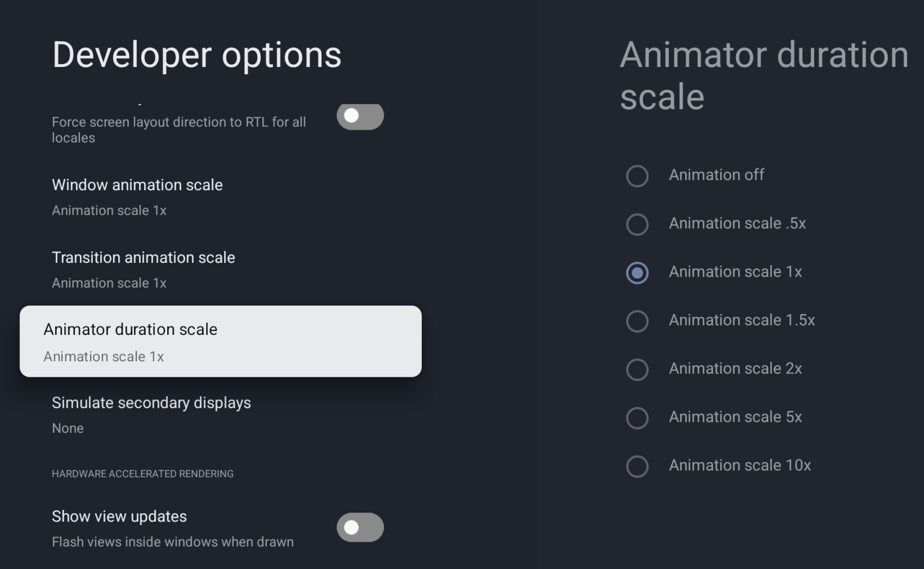Click Animation scale 1x text under Window animation scale
This screenshot has height=569, width=924.
tap(109, 210)
